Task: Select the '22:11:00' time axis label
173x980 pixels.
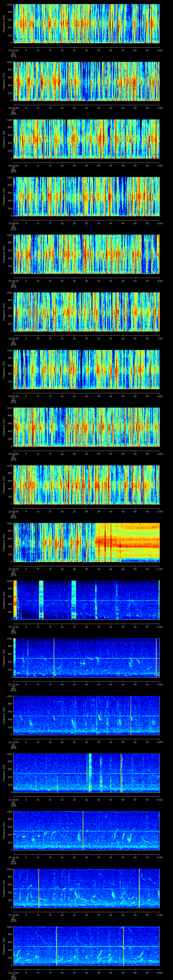Action: [x=13, y=627]
